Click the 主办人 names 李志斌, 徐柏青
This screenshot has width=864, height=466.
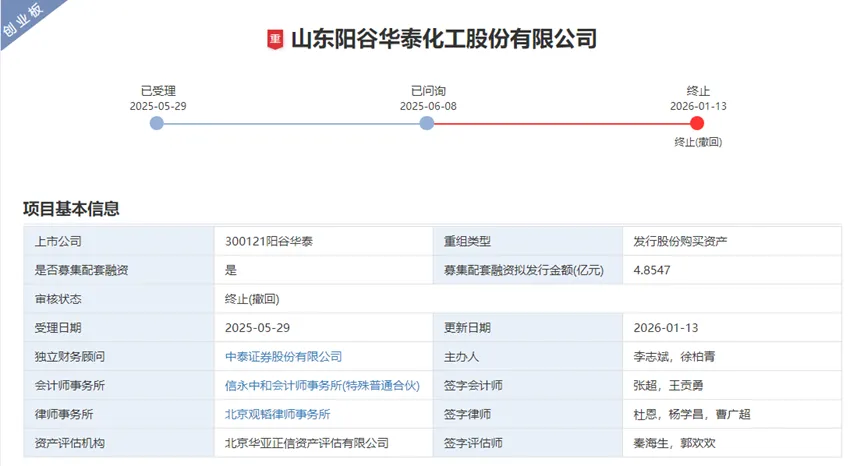point(674,357)
